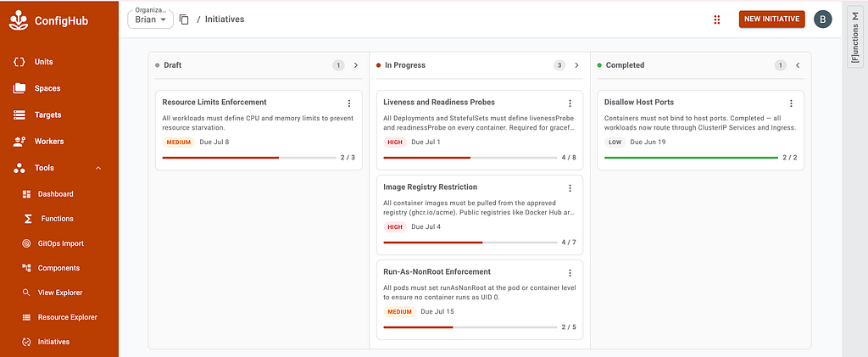This screenshot has height=357, width=868.
Task: Open the user avatar B menu
Action: coord(822,20)
